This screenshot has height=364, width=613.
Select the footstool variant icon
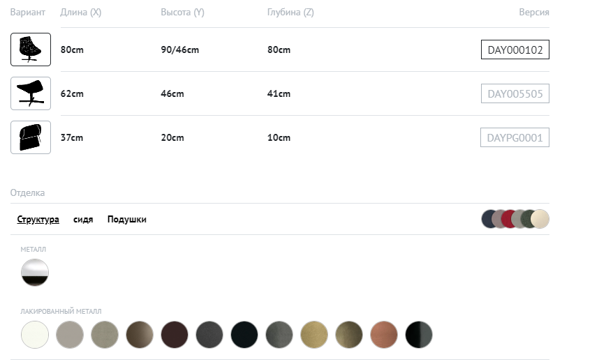31,93
